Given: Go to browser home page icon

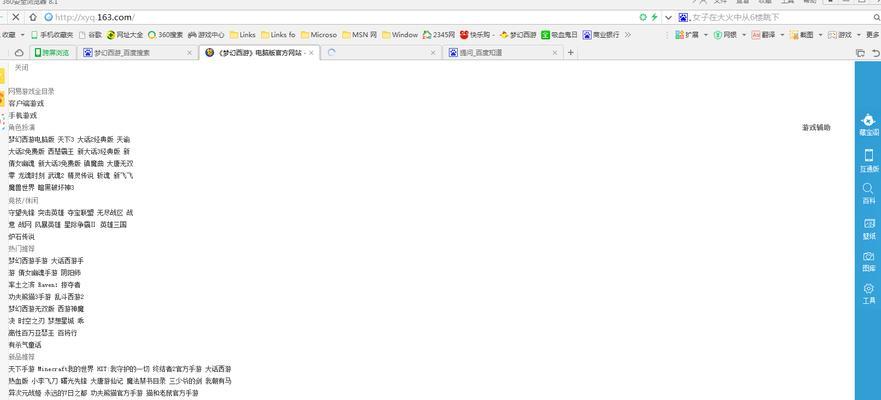Looking at the screenshot, I should click(x=33, y=17).
